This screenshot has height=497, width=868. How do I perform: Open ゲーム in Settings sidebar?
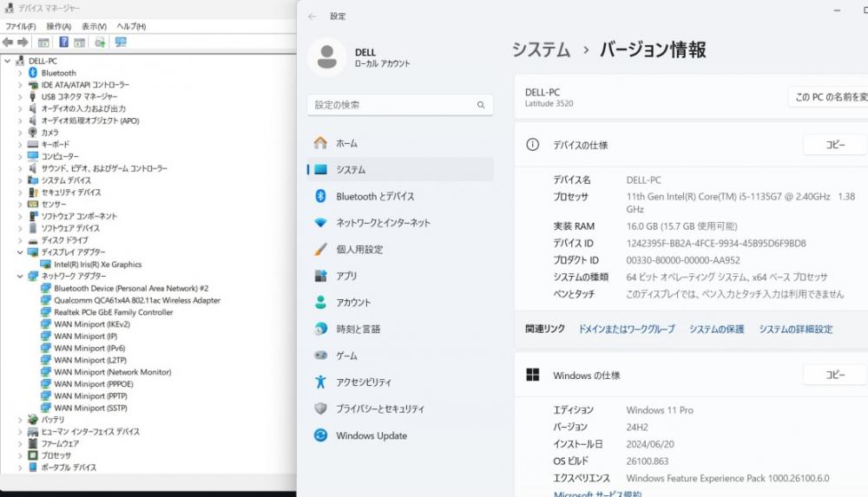399,356
